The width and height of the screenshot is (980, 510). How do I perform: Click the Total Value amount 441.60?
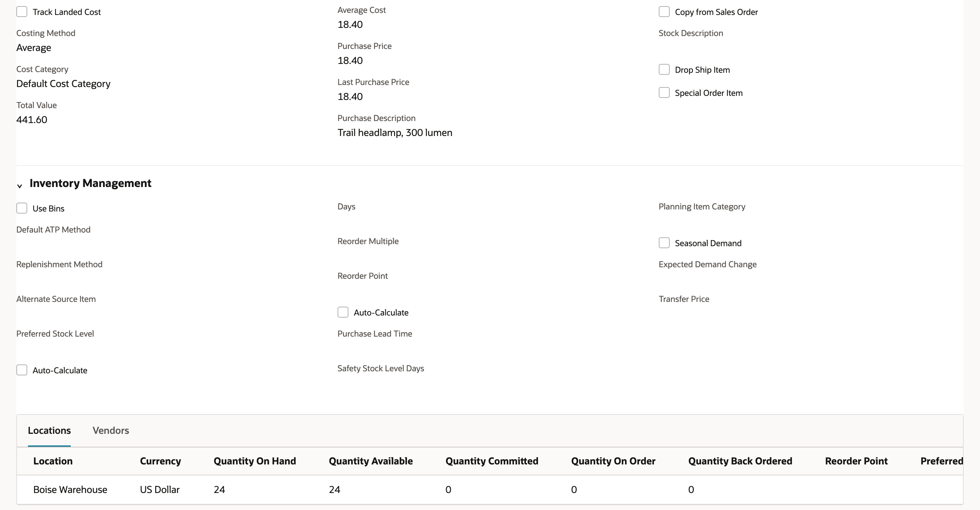pyautogui.click(x=32, y=120)
